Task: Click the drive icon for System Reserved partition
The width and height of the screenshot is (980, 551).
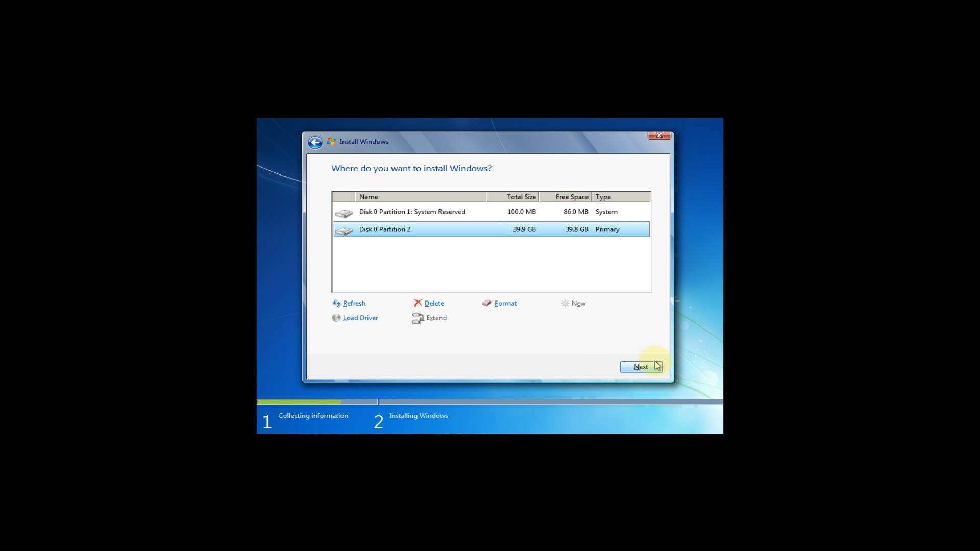Action: (344, 213)
